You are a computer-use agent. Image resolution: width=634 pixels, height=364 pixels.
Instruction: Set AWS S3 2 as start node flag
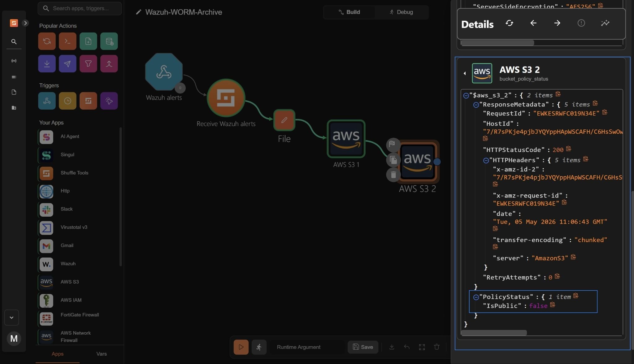[x=393, y=144]
